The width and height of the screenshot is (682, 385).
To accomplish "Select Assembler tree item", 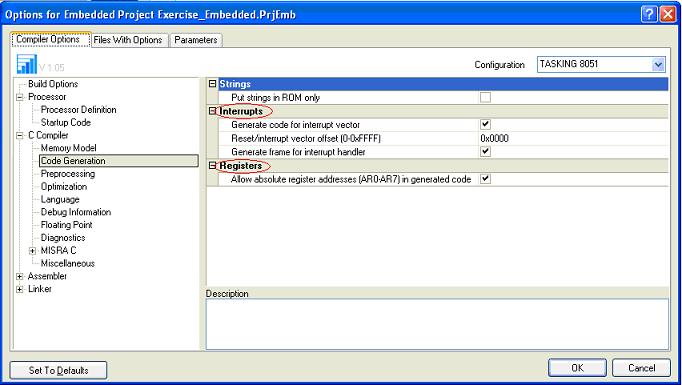I will pos(47,276).
